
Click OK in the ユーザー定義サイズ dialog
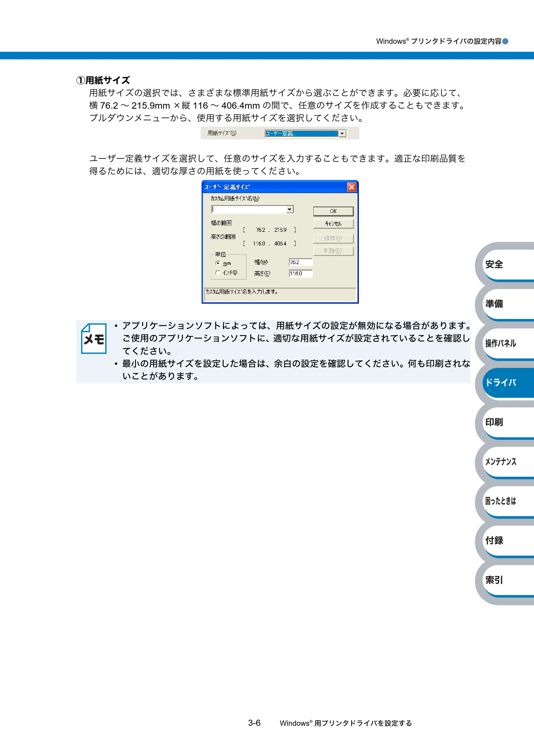pyautogui.click(x=333, y=211)
